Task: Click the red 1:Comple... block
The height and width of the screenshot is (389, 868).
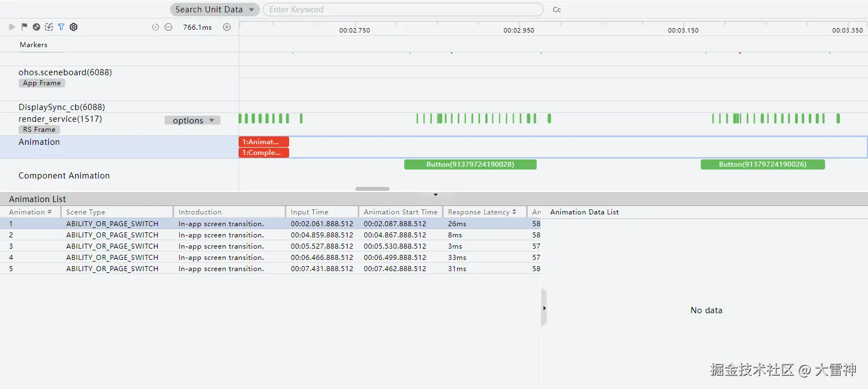Action: 264,153
